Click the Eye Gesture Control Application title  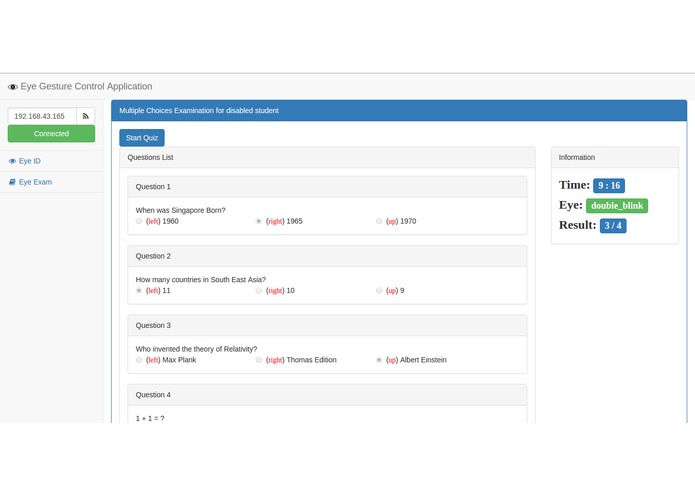(86, 86)
